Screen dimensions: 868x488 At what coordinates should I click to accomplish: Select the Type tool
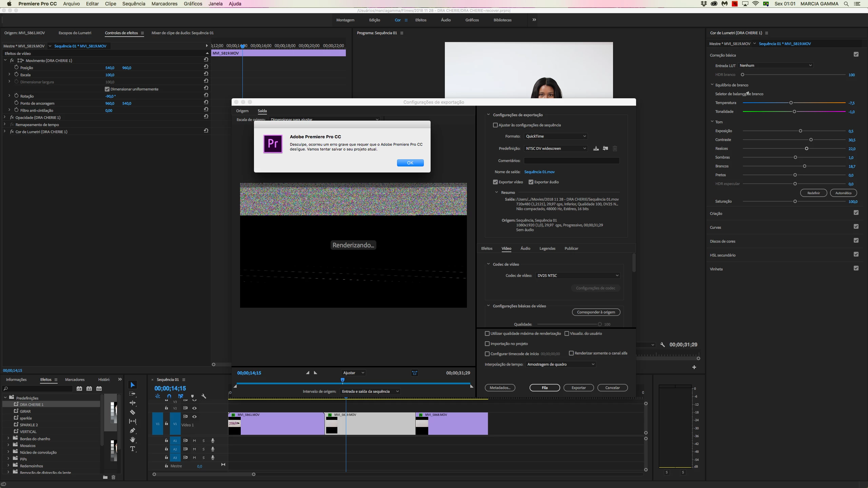tap(133, 449)
